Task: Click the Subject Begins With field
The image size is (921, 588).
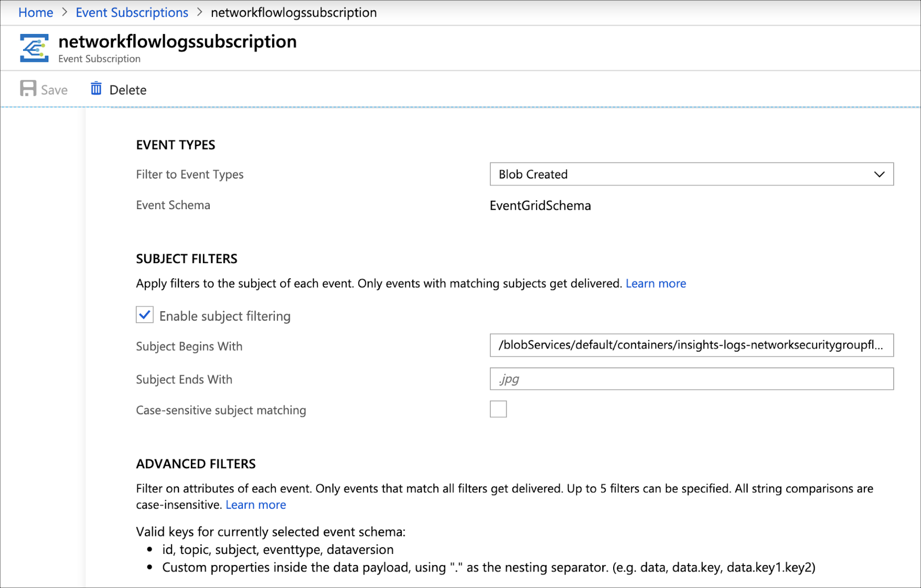Action: 691,346
